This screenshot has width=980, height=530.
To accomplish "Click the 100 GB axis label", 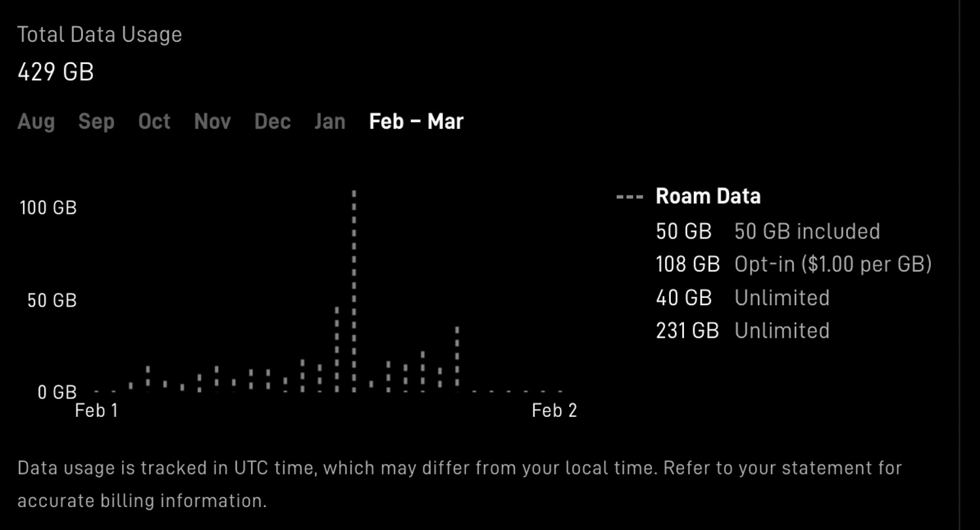I will click(48, 208).
